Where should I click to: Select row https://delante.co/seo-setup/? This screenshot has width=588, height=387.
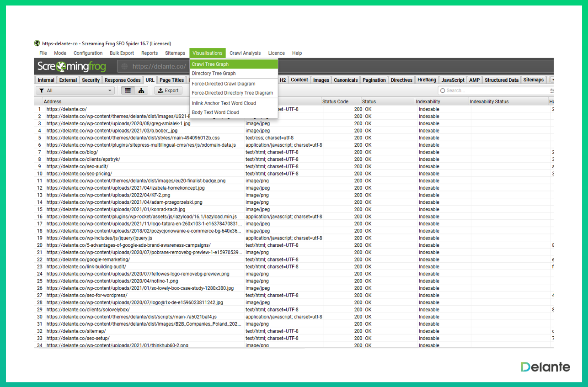pyautogui.click(x=294, y=338)
